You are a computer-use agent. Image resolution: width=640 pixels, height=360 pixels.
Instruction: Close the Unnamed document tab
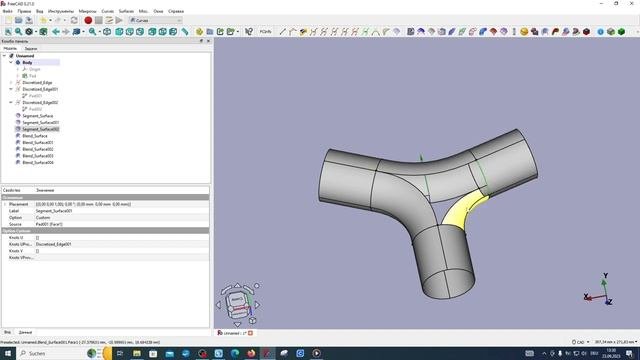(x=251, y=333)
